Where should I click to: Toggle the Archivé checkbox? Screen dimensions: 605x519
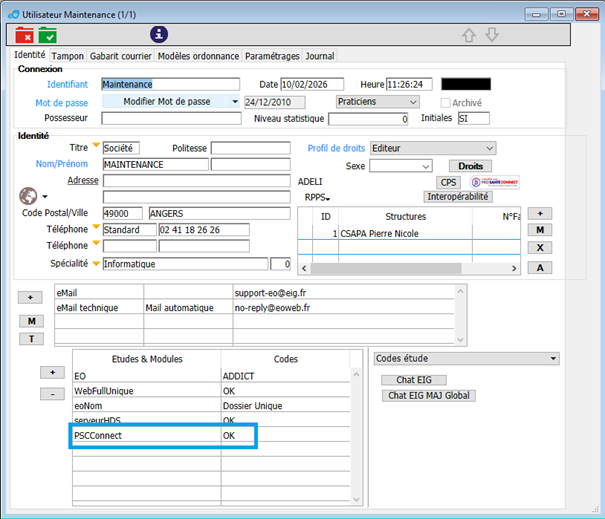446,102
